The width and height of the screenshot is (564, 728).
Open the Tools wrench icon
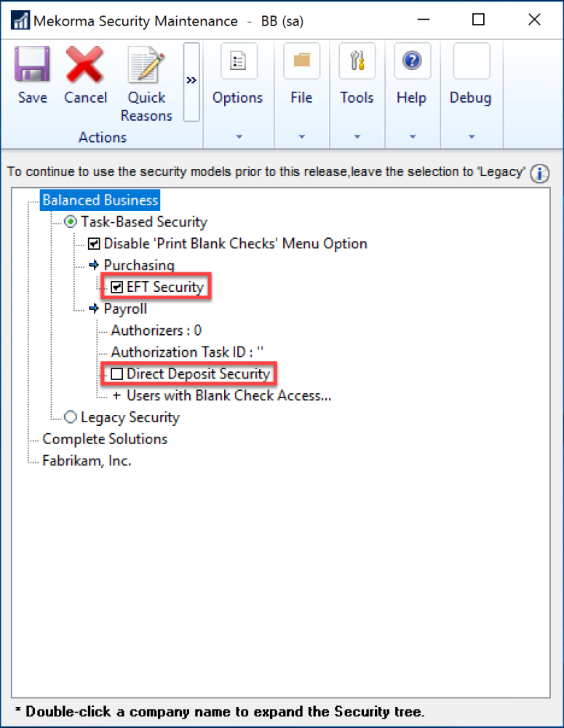click(357, 61)
